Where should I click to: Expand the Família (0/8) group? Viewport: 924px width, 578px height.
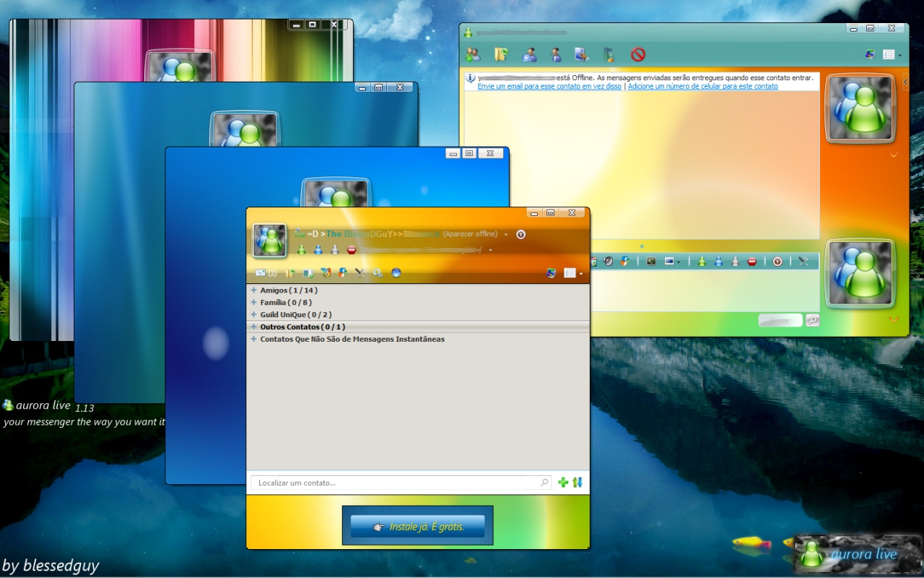pos(254,302)
